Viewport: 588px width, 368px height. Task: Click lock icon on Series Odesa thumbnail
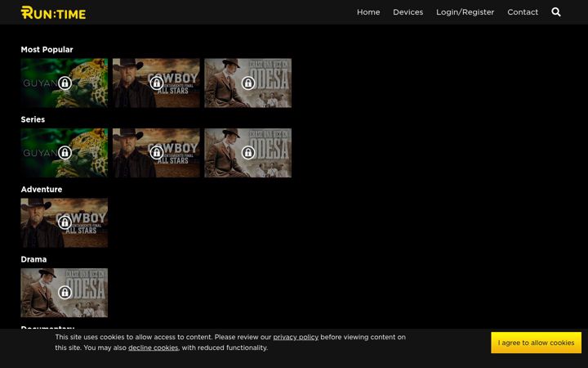pyautogui.click(x=248, y=152)
